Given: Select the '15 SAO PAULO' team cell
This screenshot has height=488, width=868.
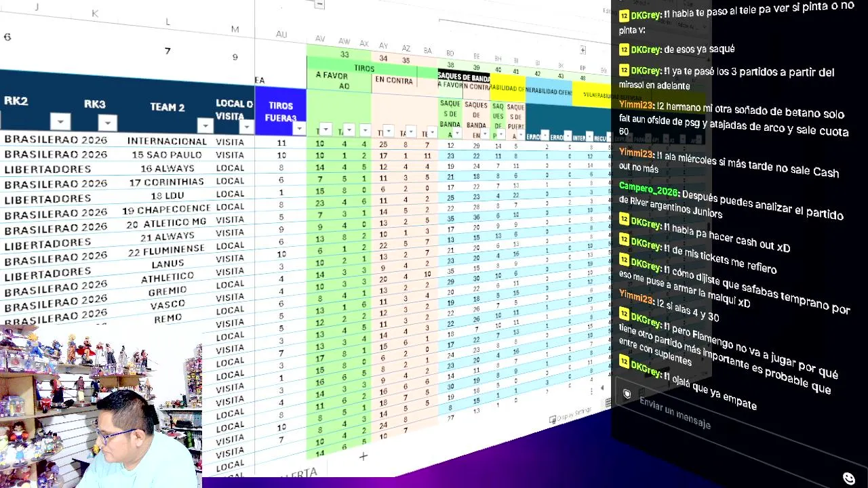Looking at the screenshot, I should click(x=167, y=155).
